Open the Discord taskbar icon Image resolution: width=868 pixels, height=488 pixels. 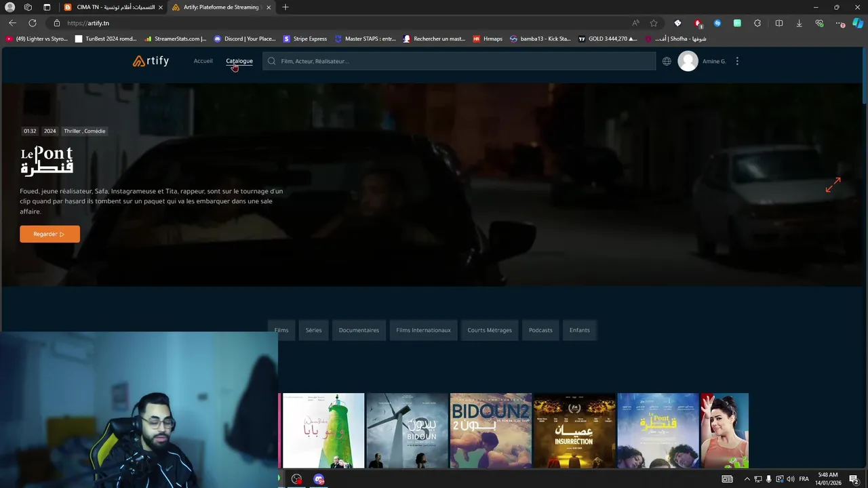(319, 479)
